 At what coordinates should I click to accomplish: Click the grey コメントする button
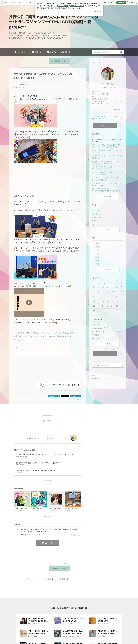pyautogui.click(x=48, y=543)
